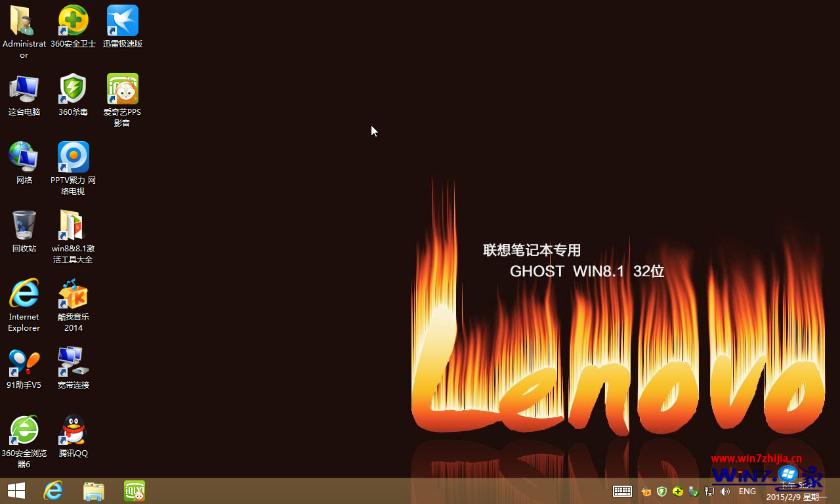Switch input language via the ENG indicator
840x504 pixels.
[747, 491]
